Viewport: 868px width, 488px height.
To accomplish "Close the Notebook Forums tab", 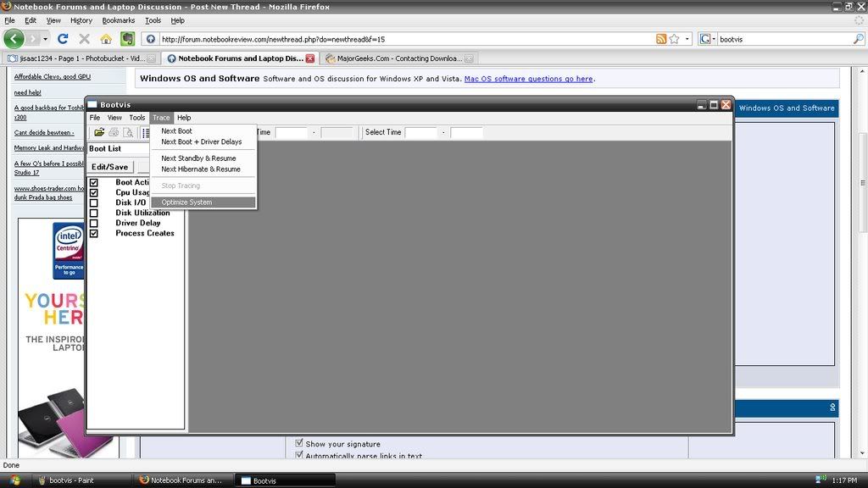I will [x=310, y=58].
